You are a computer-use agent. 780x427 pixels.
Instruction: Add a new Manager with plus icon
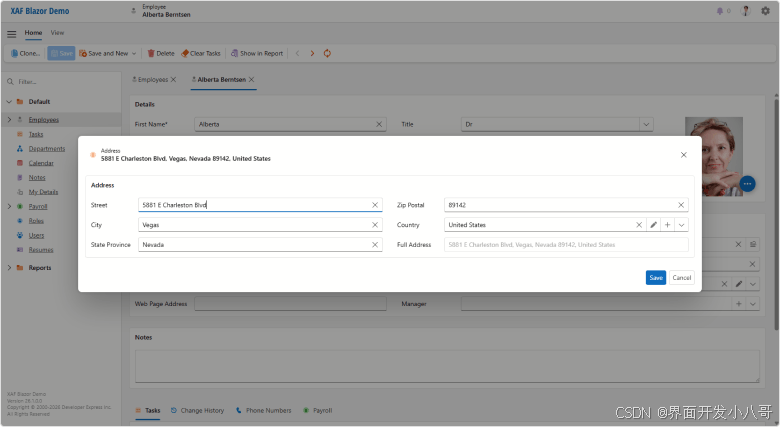pyautogui.click(x=739, y=304)
